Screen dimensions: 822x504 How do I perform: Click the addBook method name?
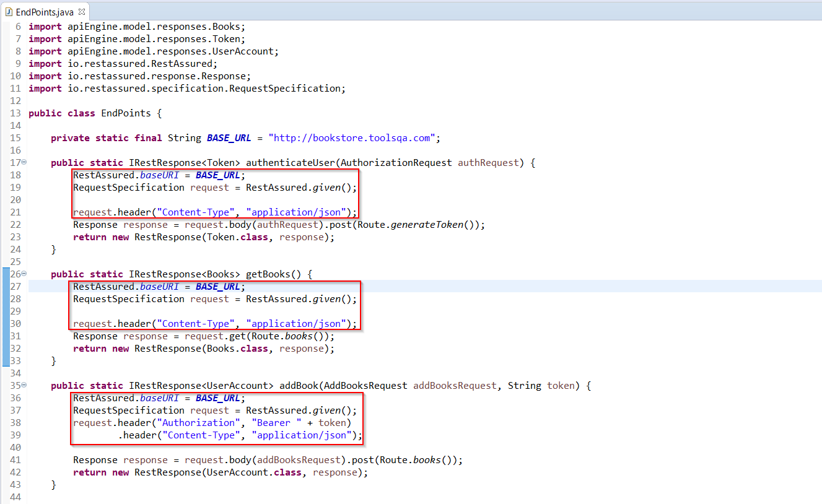coord(299,386)
